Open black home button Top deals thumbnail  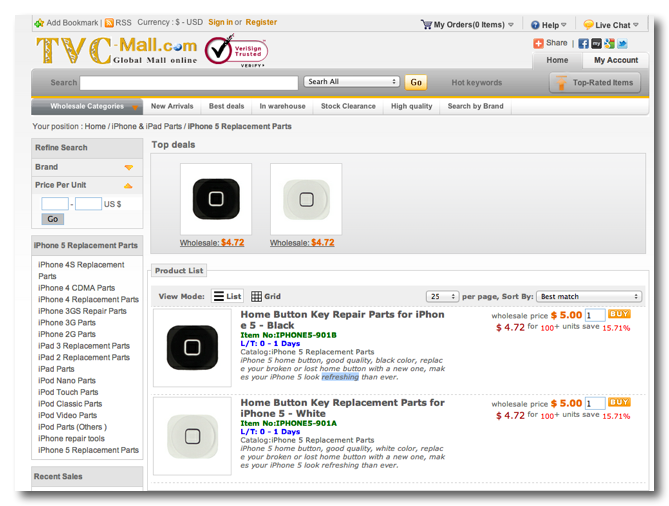(216, 199)
